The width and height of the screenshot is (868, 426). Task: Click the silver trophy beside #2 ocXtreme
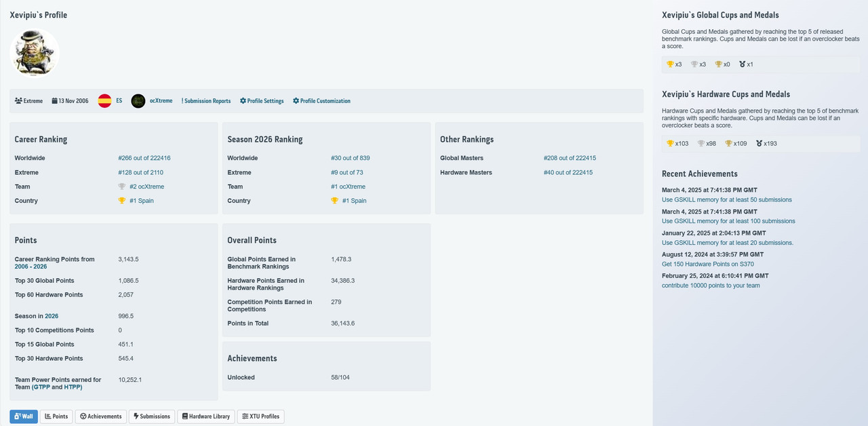click(122, 187)
